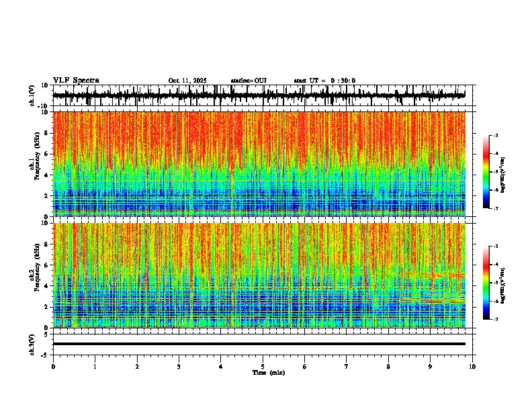Screen dimensions: 532x411
Task: Click inside the ch.1 spectrogram panel
Action: click(x=259, y=164)
